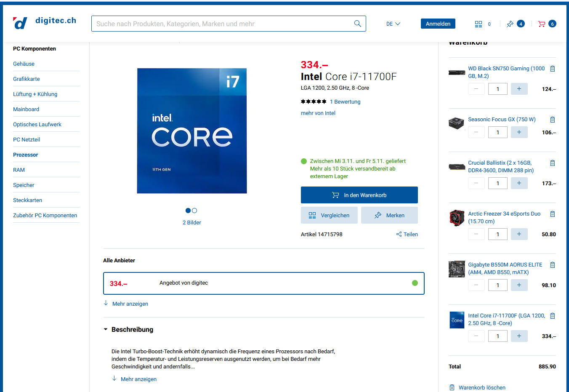The image size is (569, 392).
Task: Click the Intel Core product box image
Action: [x=192, y=131]
